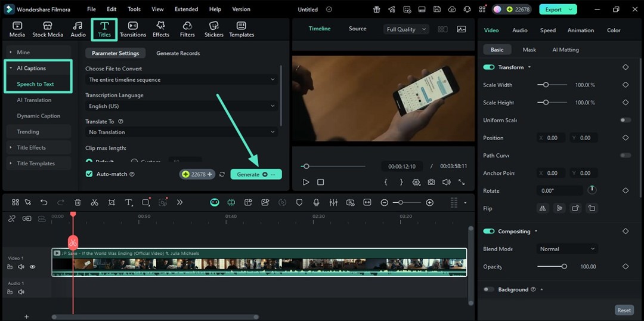Expand the Title Effects category
Viewport: 644px width, 321px height.
31,147
